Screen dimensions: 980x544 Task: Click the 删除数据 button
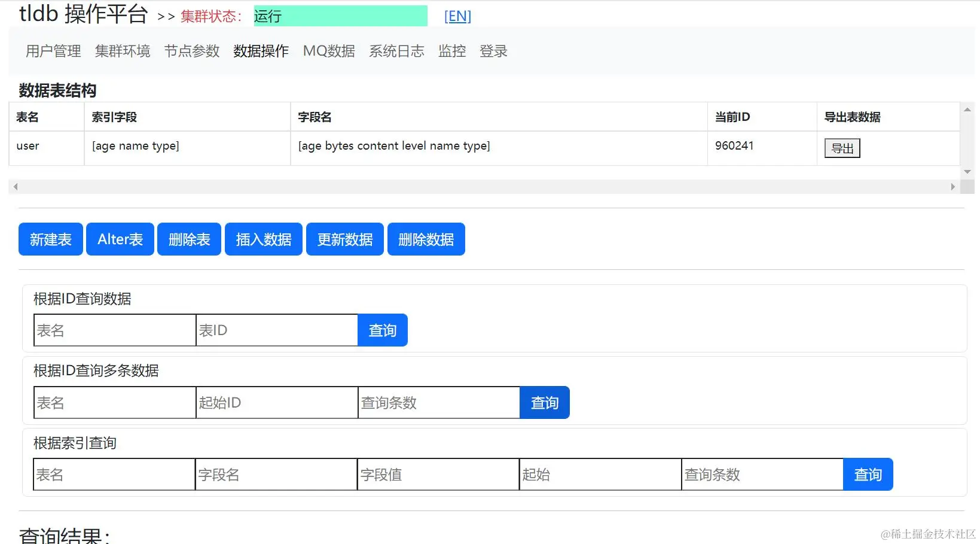click(426, 239)
